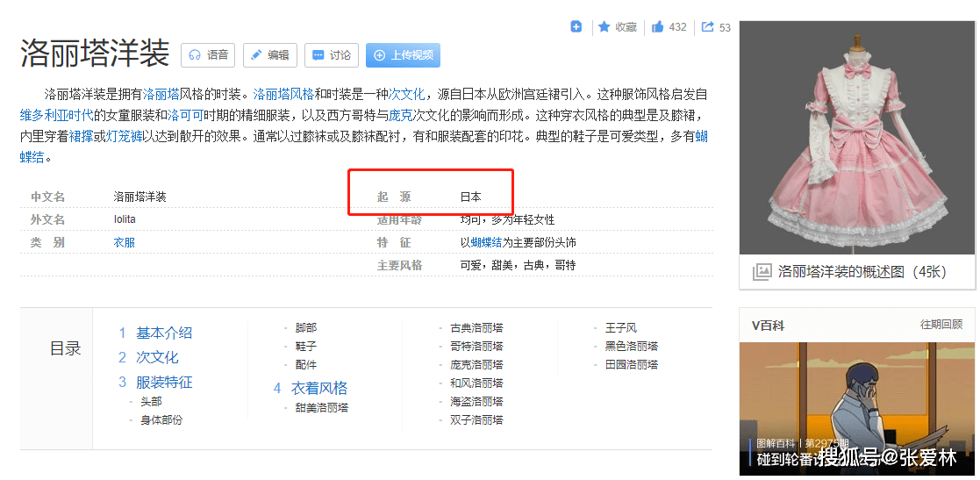980x480 pixels.
Task: Click the star icon to favorite the page
Action: pyautogui.click(x=604, y=27)
